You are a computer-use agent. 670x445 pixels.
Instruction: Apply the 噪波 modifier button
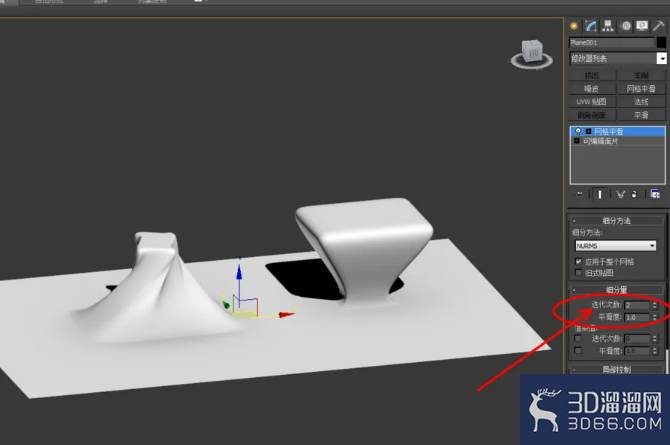592,88
